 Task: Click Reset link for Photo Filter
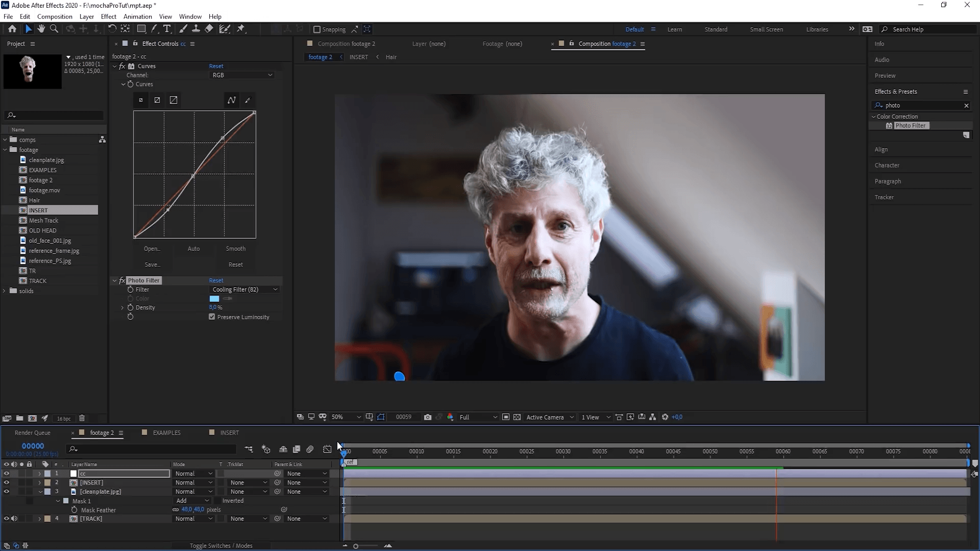pos(216,281)
